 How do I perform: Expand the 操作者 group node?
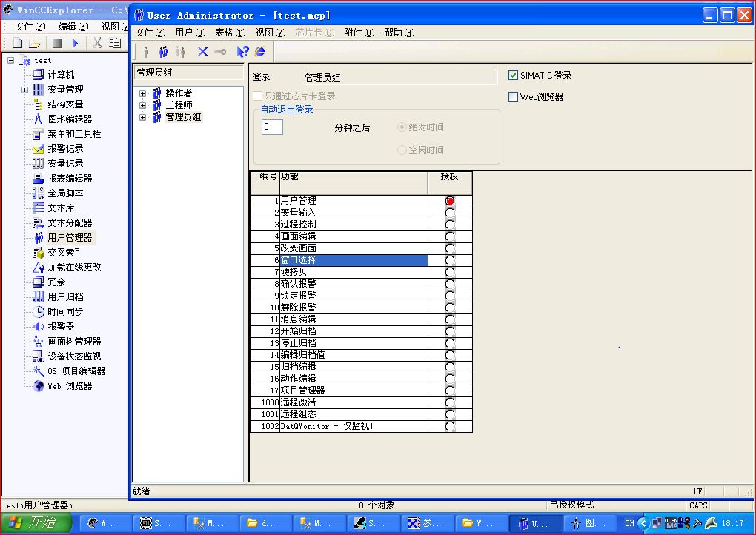click(143, 93)
